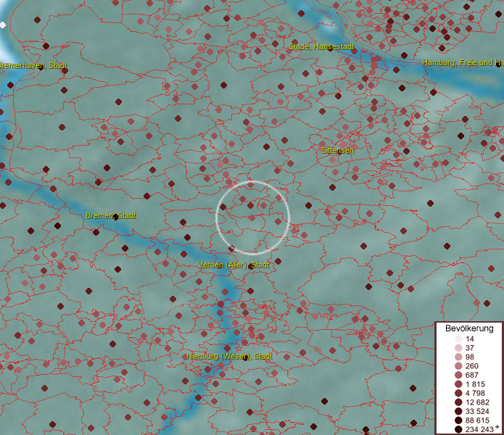Pick the legend swatch for 12 682

click(x=458, y=402)
